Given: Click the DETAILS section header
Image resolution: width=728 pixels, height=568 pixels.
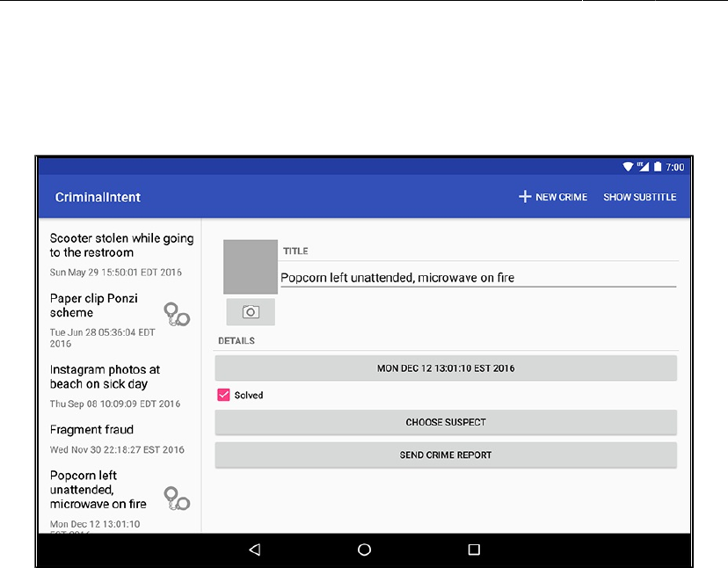Looking at the screenshot, I should [237, 341].
